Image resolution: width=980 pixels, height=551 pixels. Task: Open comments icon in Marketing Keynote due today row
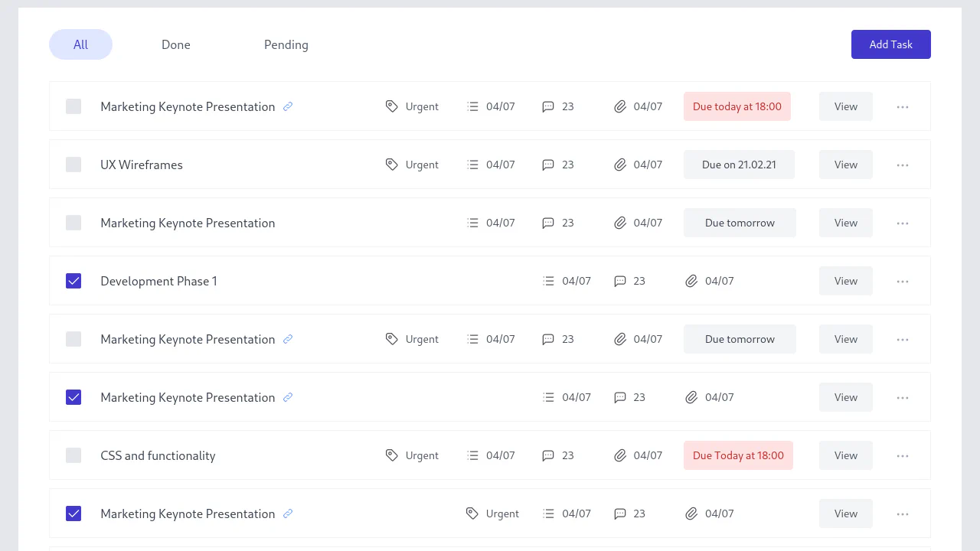coord(548,106)
